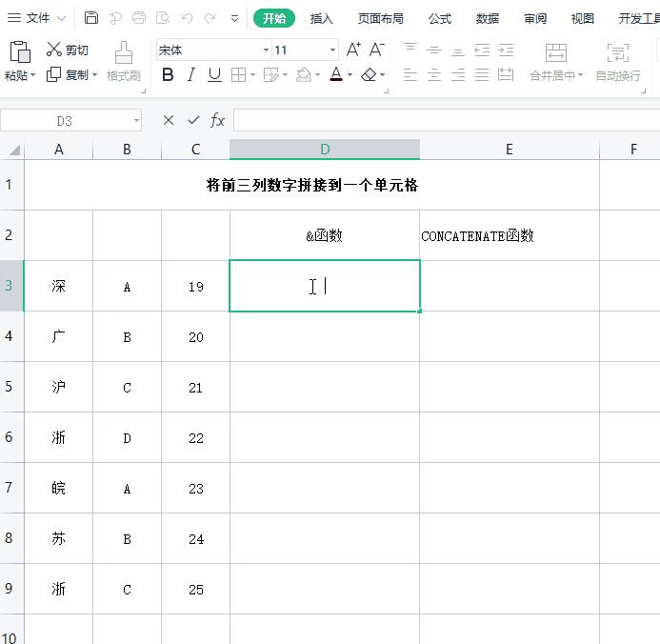Increase font size with A+ icon
The width and height of the screenshot is (660, 644).
(353, 50)
